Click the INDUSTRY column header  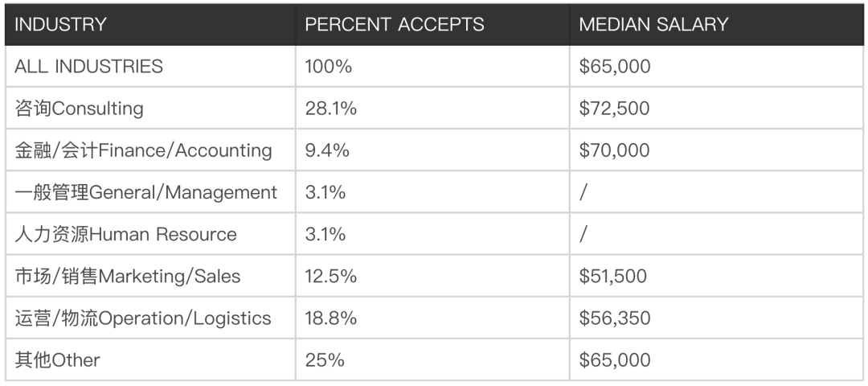[60, 24]
